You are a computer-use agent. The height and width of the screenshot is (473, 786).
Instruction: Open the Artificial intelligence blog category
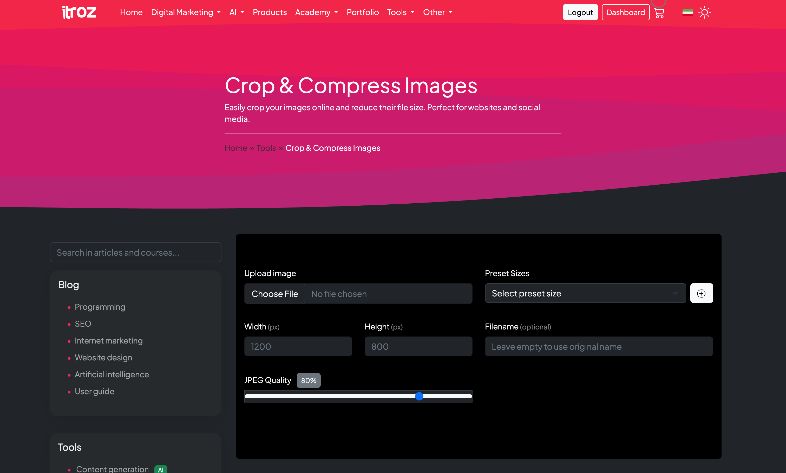(112, 375)
